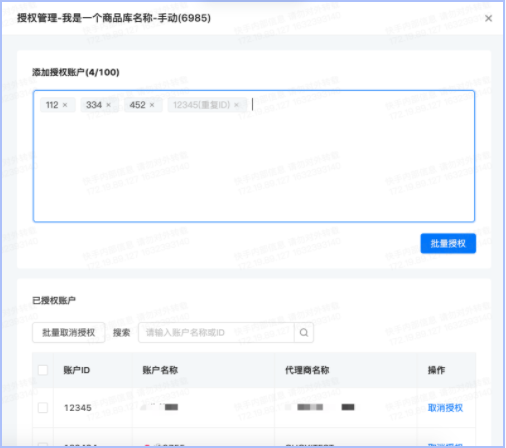
Task: Click the 代理商名称 column header
Action: click(x=307, y=370)
